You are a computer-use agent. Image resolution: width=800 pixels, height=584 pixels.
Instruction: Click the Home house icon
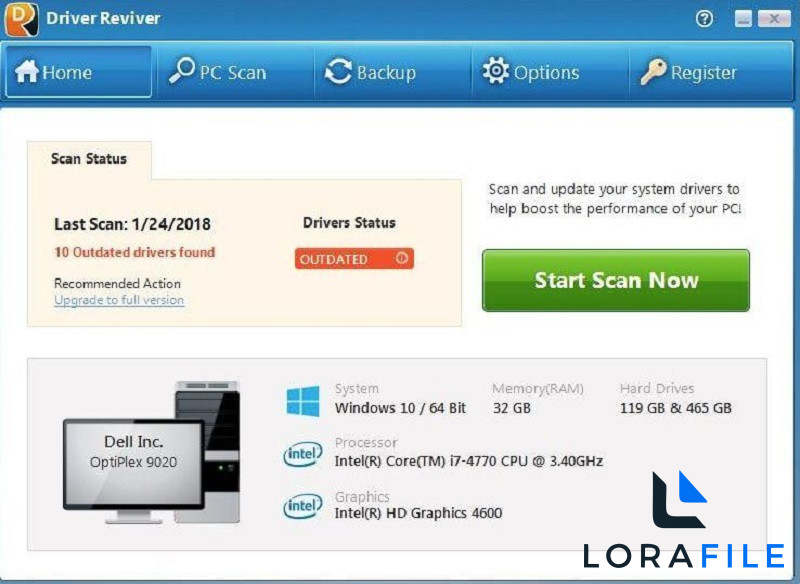click(27, 71)
